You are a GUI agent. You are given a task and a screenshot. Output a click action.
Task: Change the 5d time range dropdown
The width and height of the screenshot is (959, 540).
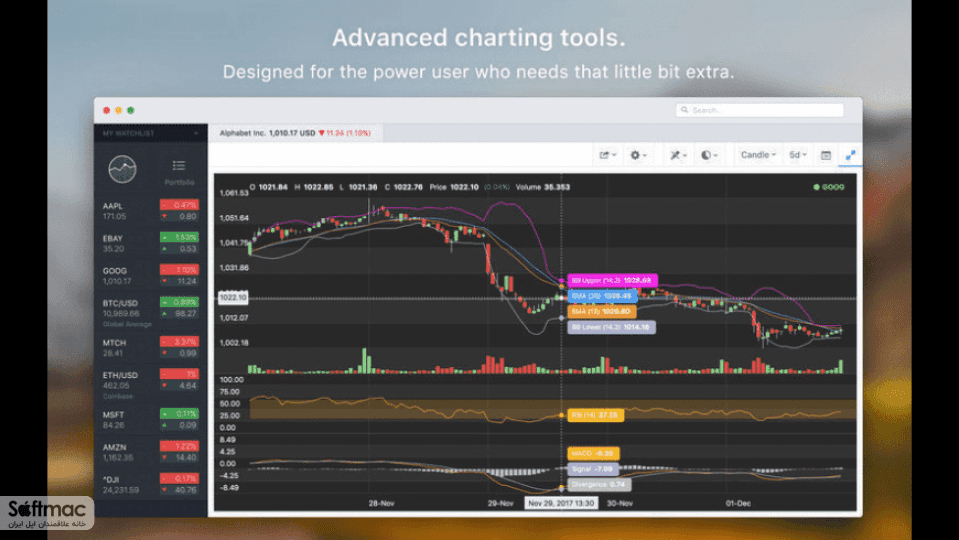point(798,155)
